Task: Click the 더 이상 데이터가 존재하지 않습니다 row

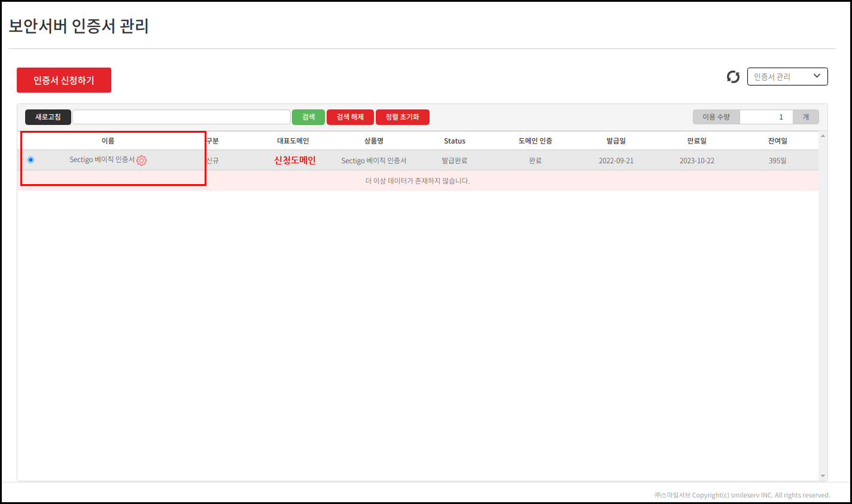Action: (418, 181)
